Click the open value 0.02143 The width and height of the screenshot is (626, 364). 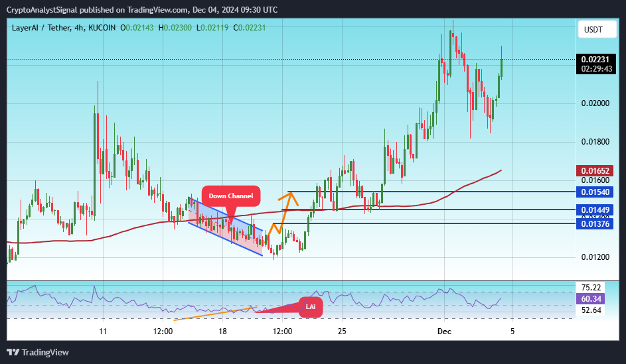pos(139,28)
